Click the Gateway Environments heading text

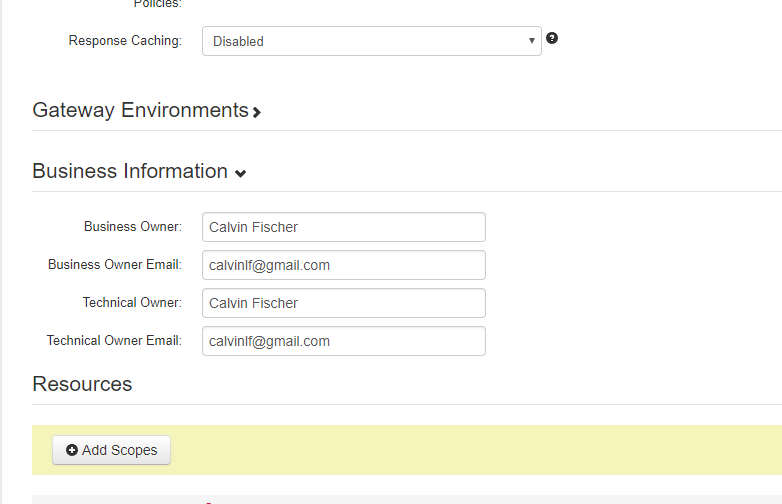[141, 110]
